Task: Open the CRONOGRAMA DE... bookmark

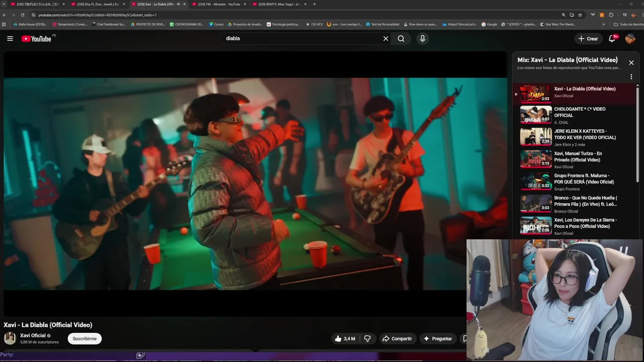Action: pyautogui.click(x=187, y=24)
